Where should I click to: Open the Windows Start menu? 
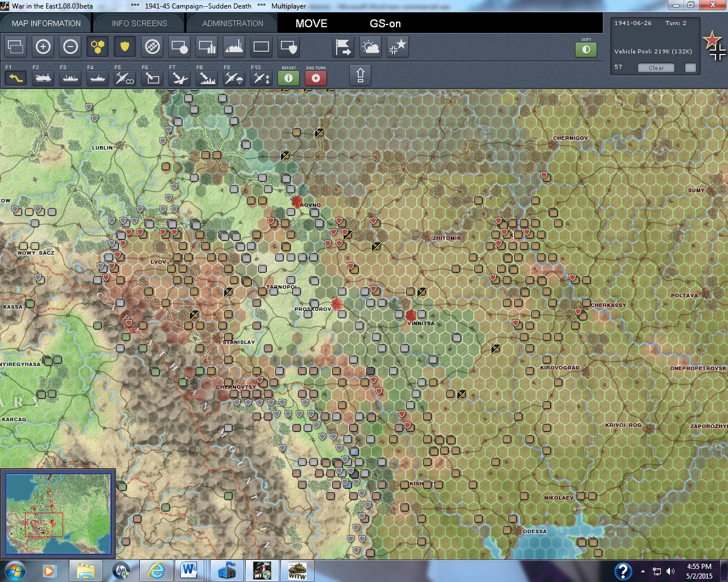[x=14, y=571]
